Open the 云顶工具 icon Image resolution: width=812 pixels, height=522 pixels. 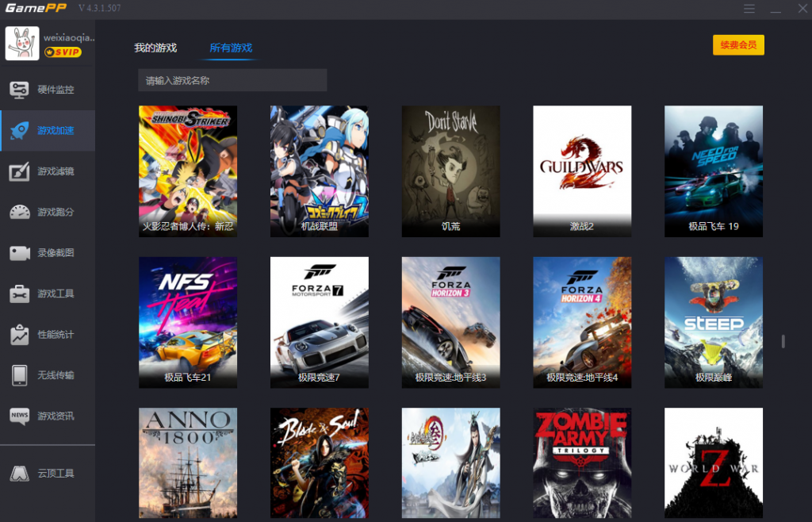tap(20, 474)
